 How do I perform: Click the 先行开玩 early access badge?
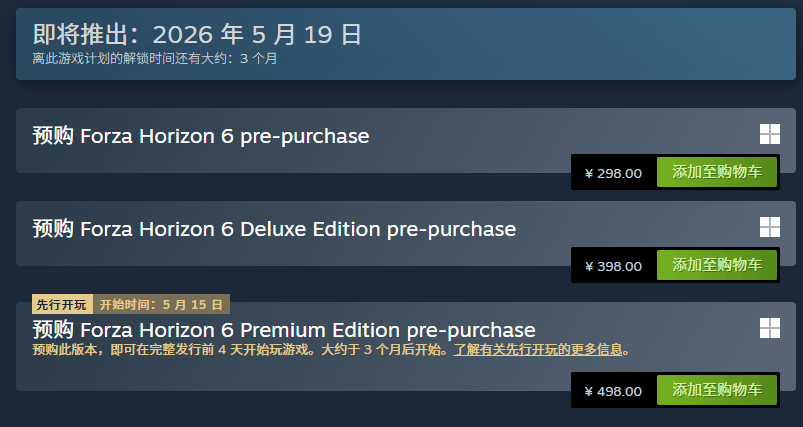tap(62, 304)
